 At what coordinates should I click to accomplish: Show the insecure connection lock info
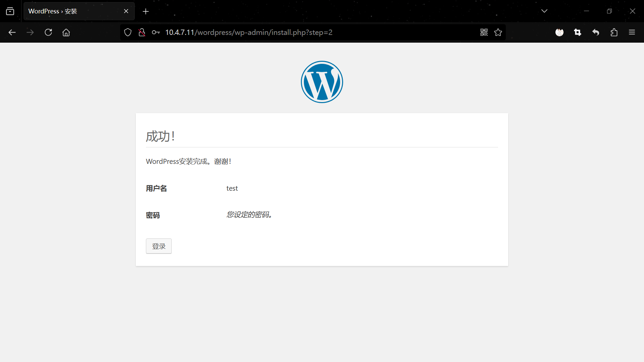(x=142, y=32)
